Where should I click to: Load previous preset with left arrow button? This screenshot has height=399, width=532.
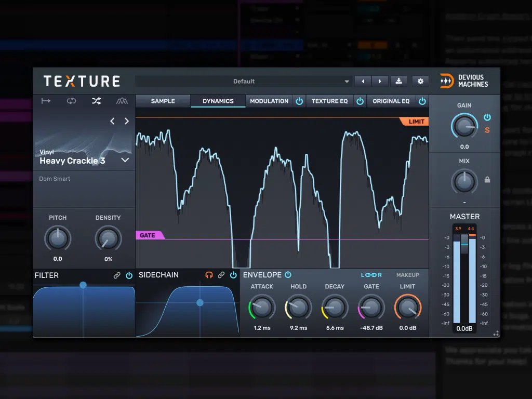[363, 82]
